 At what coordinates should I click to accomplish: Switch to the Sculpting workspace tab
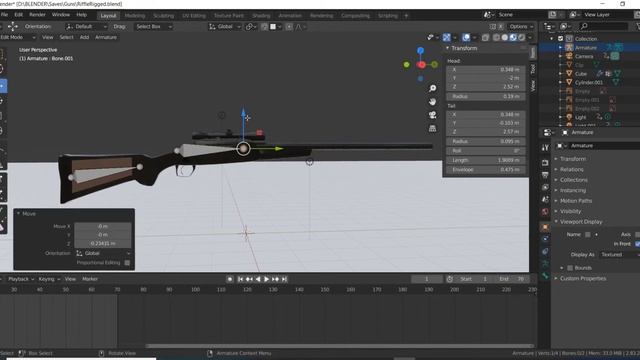tap(163, 16)
